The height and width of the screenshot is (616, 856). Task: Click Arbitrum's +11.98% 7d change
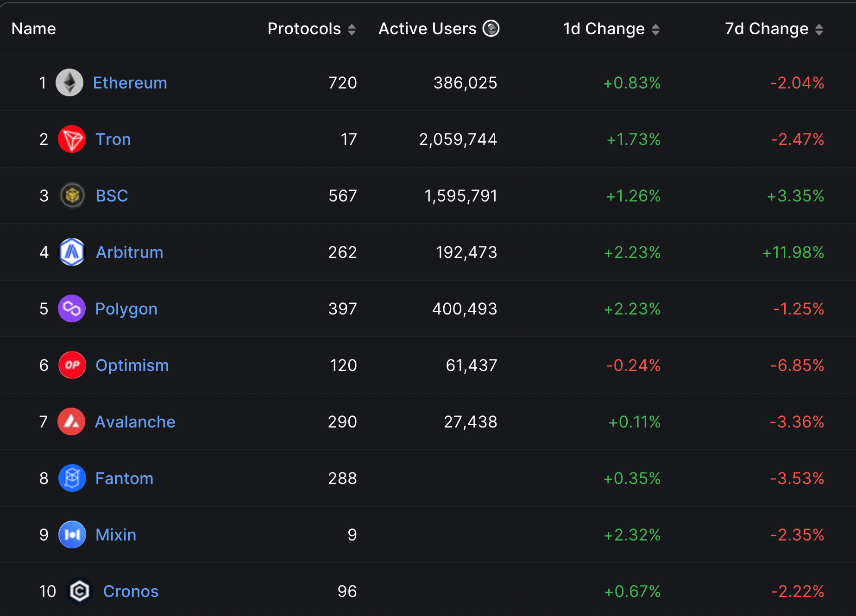pyautogui.click(x=793, y=252)
